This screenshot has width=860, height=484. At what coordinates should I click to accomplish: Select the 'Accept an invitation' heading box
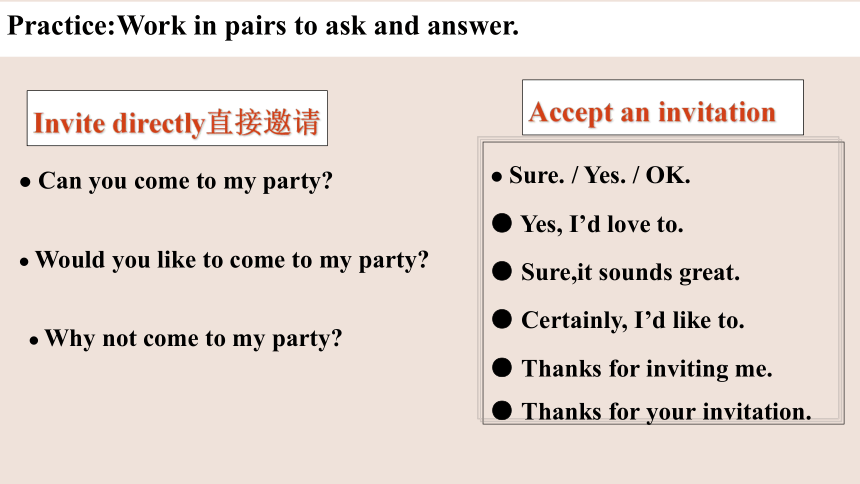tap(663, 108)
